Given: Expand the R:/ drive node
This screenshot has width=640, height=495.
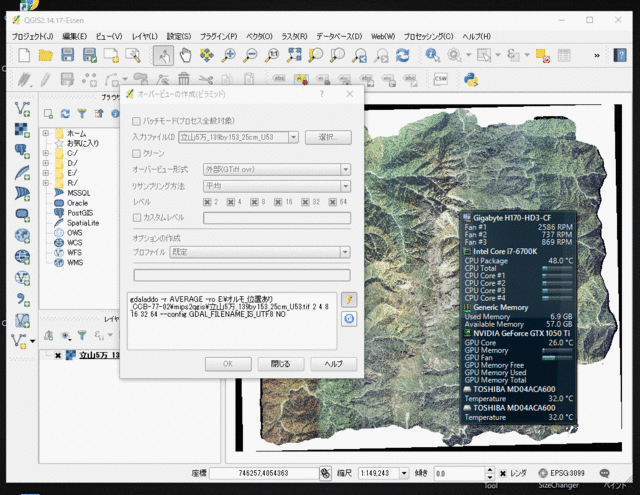Looking at the screenshot, I should pos(46,183).
